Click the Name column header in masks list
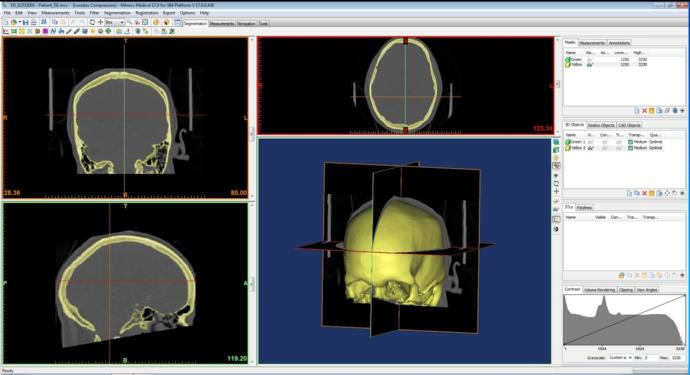 pyautogui.click(x=571, y=52)
